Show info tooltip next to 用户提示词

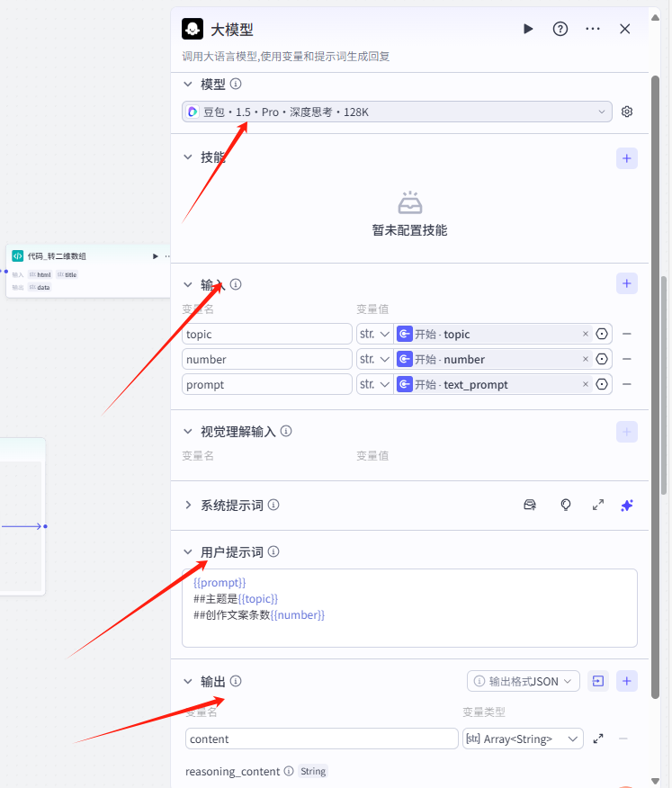pos(273,551)
